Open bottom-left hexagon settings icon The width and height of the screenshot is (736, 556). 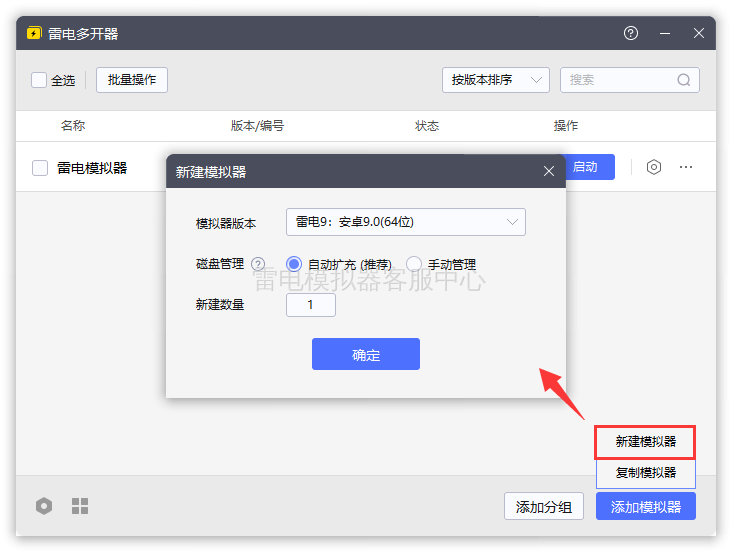[x=44, y=506]
